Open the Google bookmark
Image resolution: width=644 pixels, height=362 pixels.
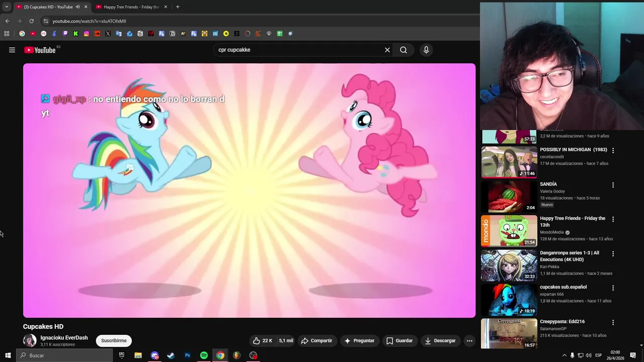(x=22, y=34)
